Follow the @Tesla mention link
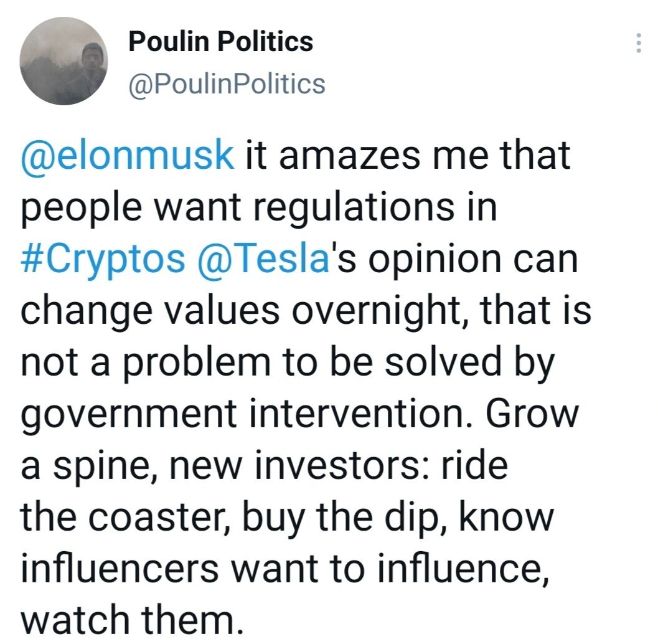658x644 pixels. tap(262, 259)
